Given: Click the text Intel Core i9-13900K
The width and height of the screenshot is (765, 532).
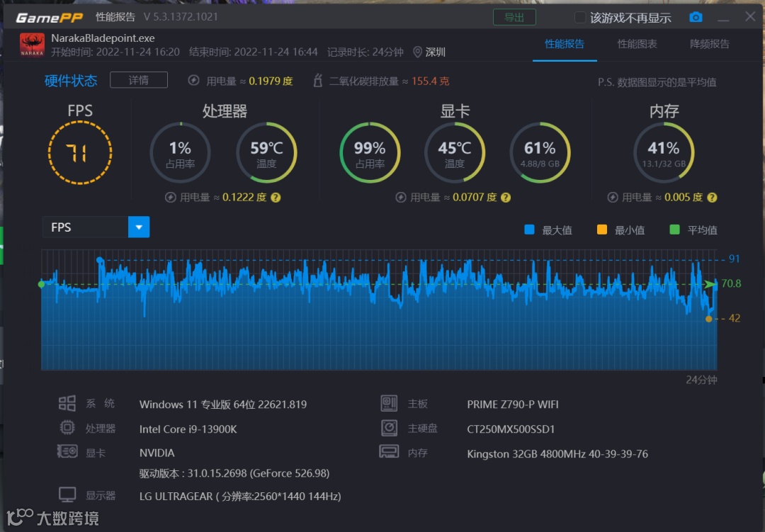Looking at the screenshot, I should pos(188,429).
